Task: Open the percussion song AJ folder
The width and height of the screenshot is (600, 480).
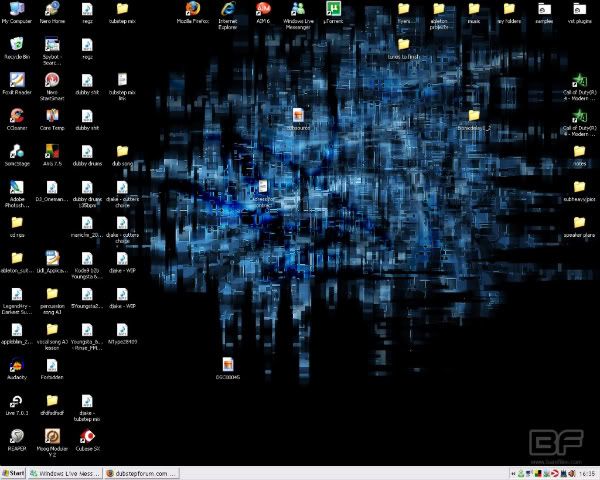Action: click(x=52, y=300)
